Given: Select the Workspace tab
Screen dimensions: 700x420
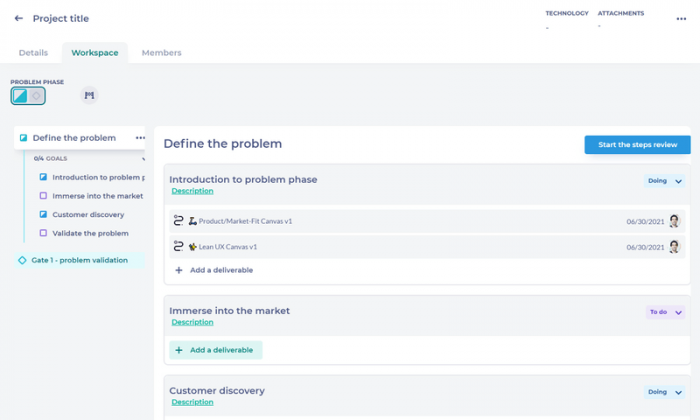Looking at the screenshot, I should (x=95, y=53).
